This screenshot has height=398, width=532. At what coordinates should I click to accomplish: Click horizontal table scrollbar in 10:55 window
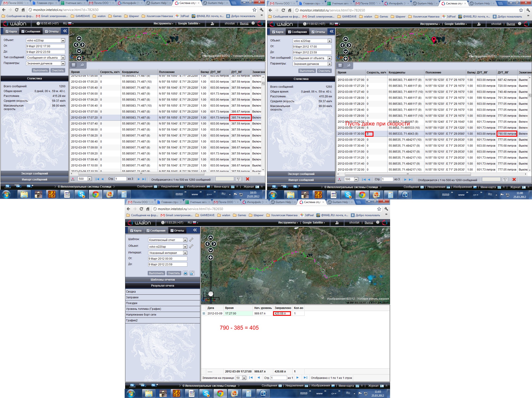pos(141,174)
